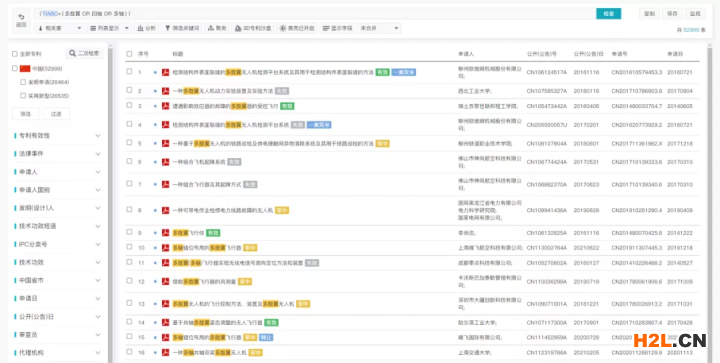
Task: Open PDF icon for result row 10
Action: [x=166, y=248]
